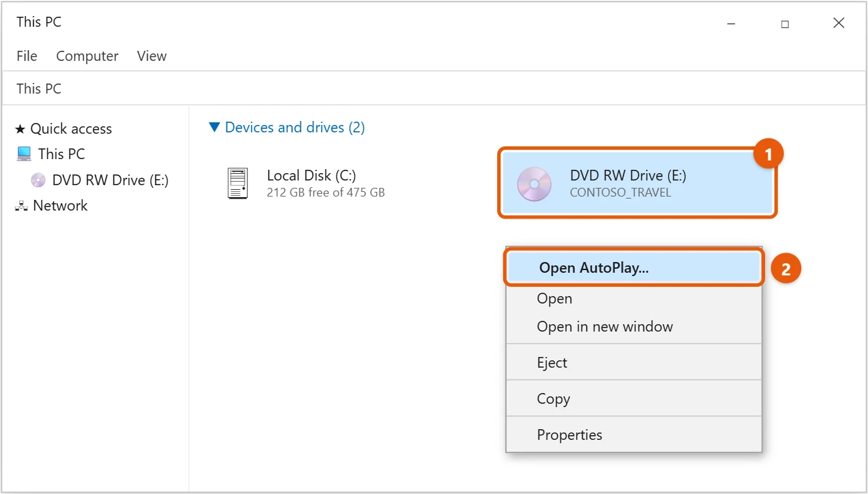Click the Network icon in the sidebar
868x494 pixels.
21,206
